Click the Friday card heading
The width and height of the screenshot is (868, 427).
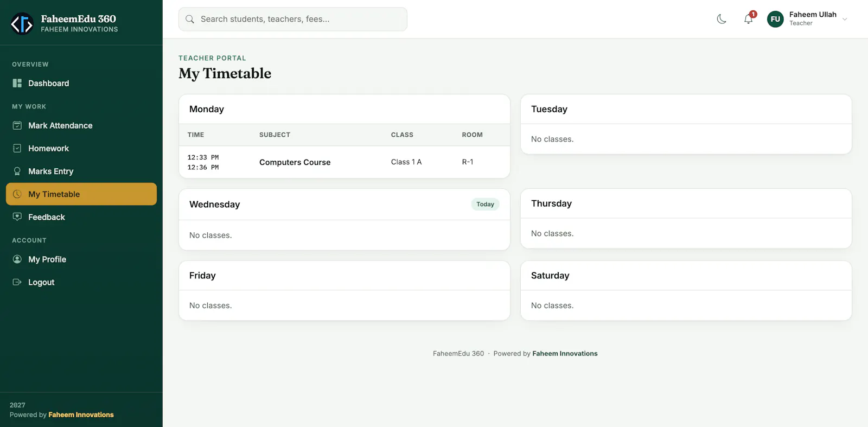pos(202,276)
